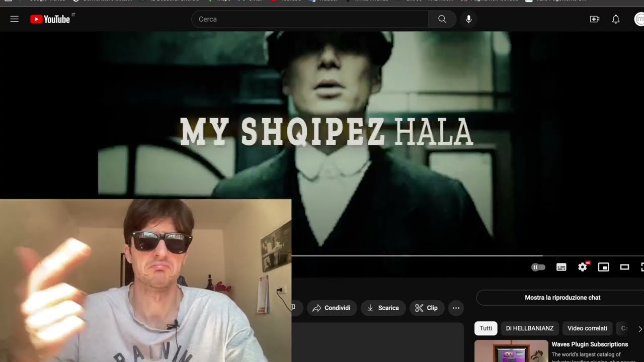The width and height of the screenshot is (644, 362).
Task: Start voice search with the microphone icon
Action: click(469, 19)
